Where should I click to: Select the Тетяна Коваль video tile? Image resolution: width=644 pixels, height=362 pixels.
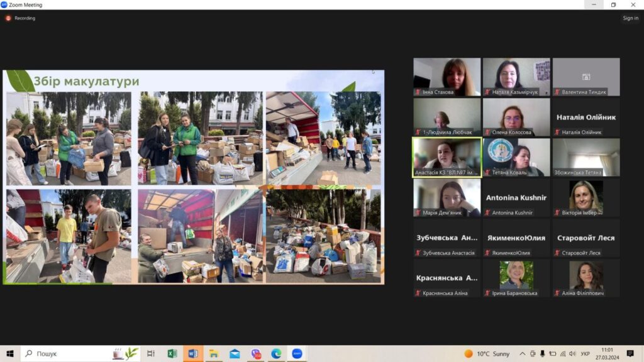pos(516,157)
